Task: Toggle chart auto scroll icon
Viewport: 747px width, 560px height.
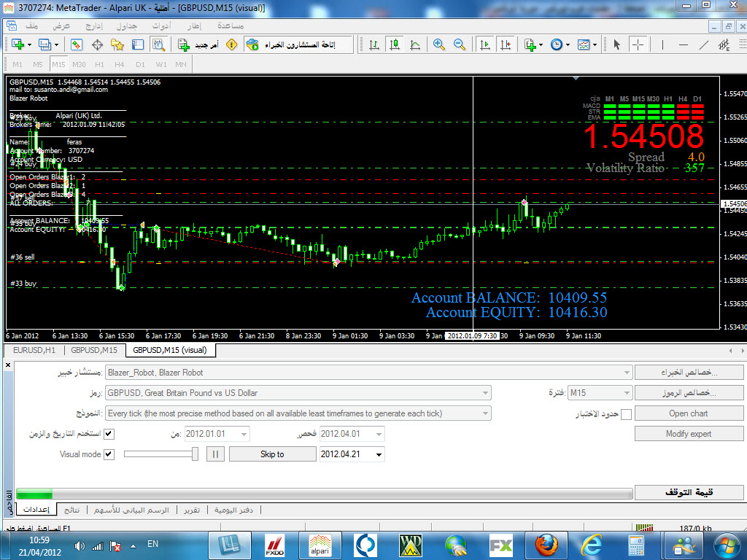Action: pos(485,44)
